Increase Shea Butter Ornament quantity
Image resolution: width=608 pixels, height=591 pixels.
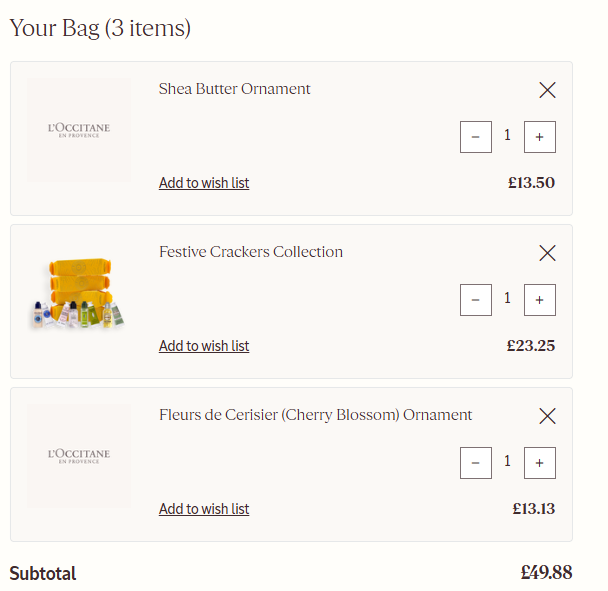[539, 137]
